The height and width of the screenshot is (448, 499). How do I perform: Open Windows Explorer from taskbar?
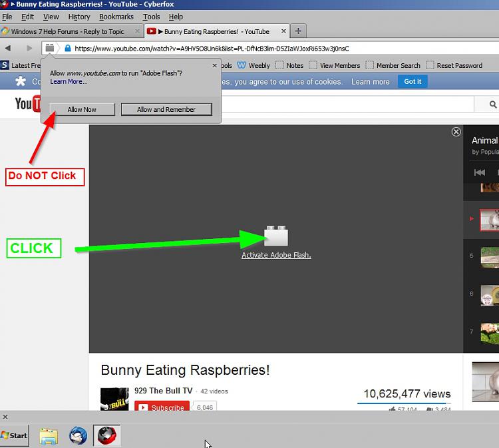(49, 436)
